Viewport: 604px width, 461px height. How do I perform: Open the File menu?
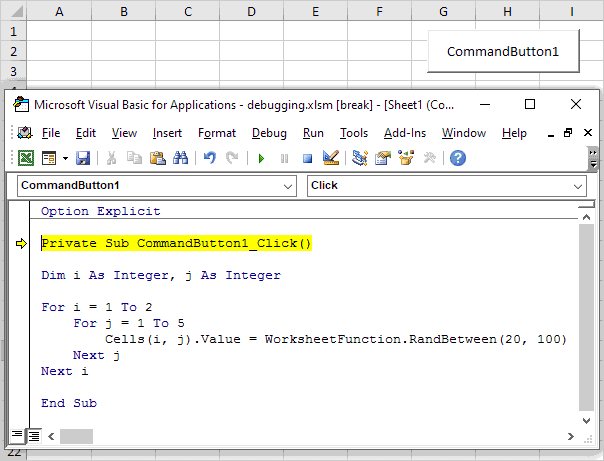(51, 133)
